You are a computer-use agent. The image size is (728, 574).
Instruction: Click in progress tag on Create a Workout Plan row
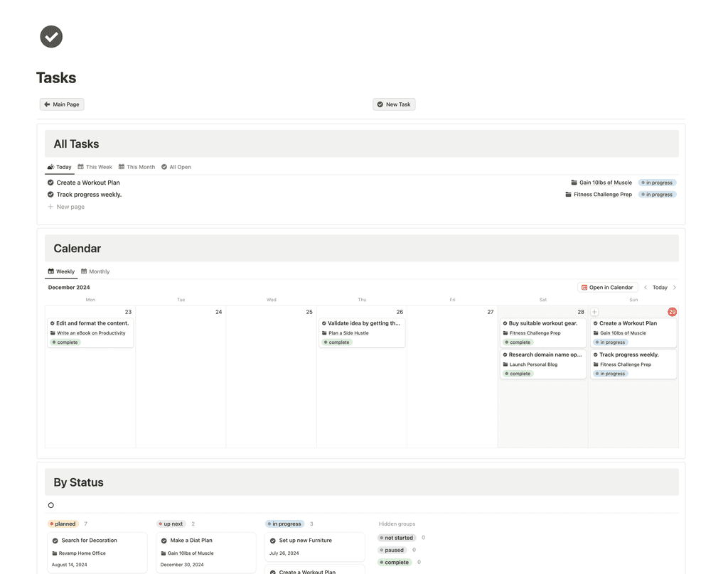[657, 183]
